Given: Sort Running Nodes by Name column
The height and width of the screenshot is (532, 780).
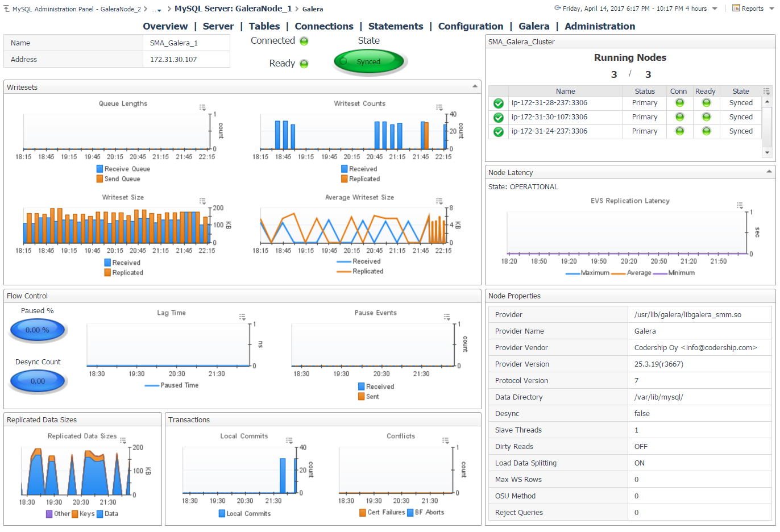Looking at the screenshot, I should [565, 91].
